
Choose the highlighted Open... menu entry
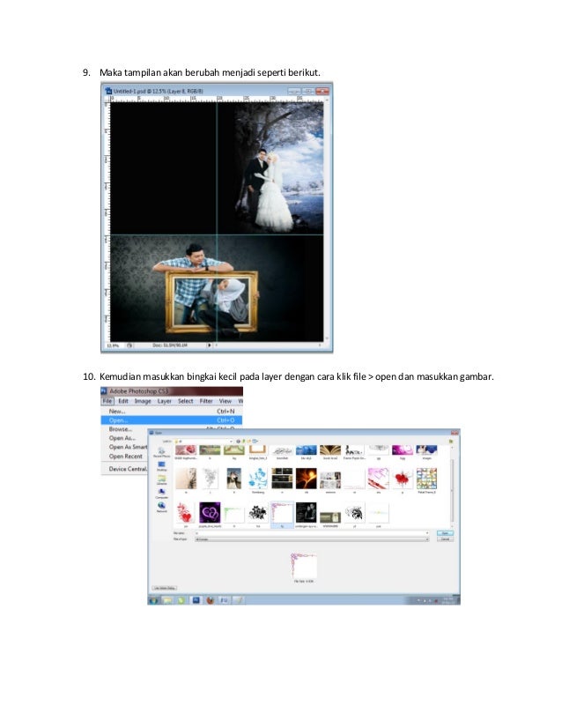pos(172,420)
